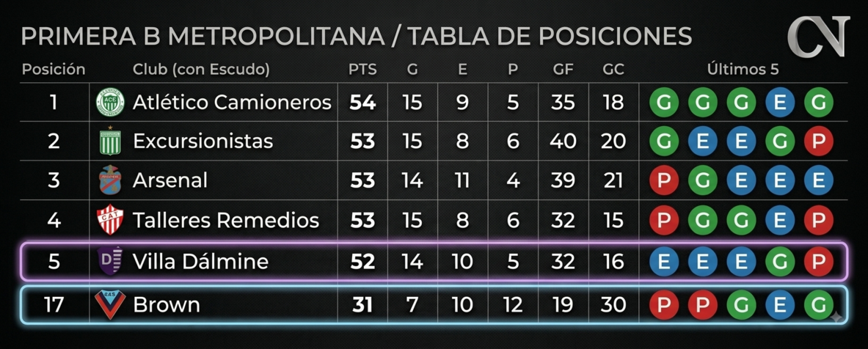
Task: Click the first red P badge in Brown row
Action: click(664, 305)
